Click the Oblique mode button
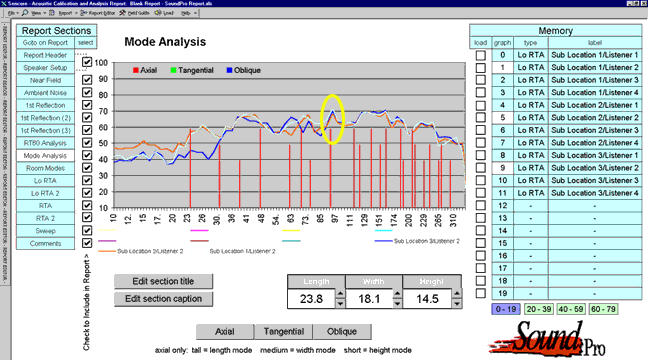 [342, 331]
